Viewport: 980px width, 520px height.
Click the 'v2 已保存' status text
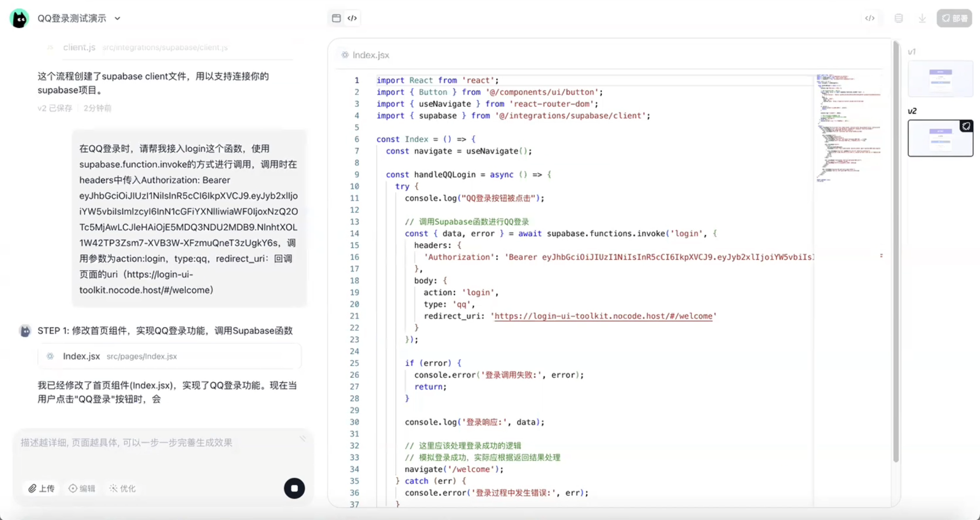[55, 108]
